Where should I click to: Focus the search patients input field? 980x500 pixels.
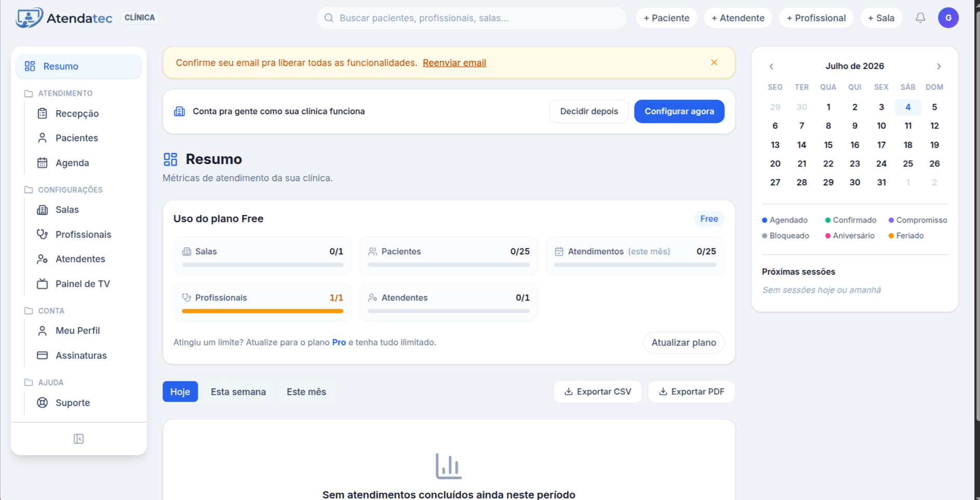point(472,18)
